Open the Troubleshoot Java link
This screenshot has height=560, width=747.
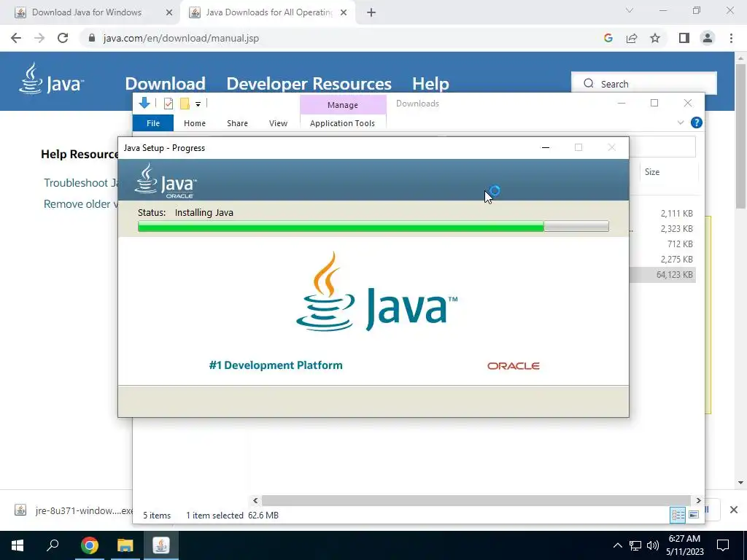click(x=81, y=183)
